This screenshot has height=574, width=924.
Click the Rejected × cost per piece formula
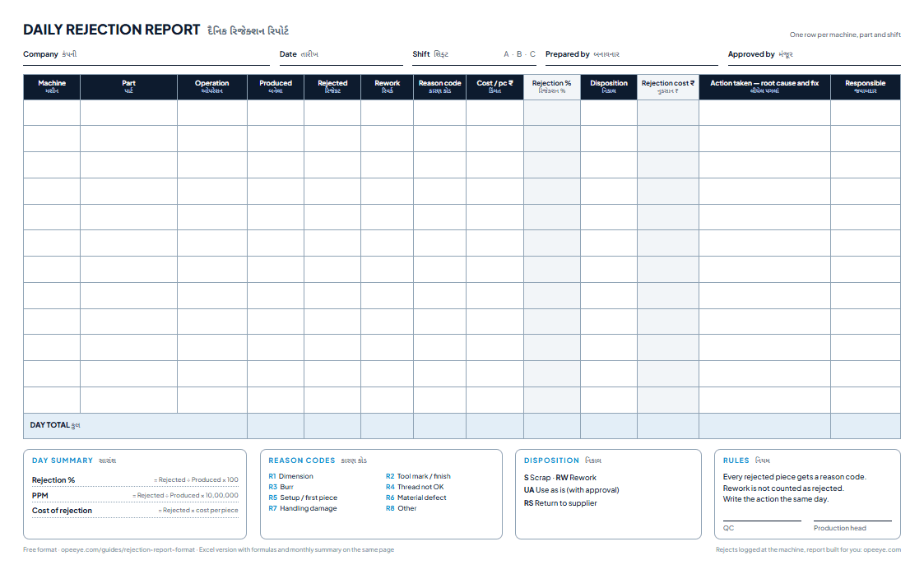coord(198,511)
